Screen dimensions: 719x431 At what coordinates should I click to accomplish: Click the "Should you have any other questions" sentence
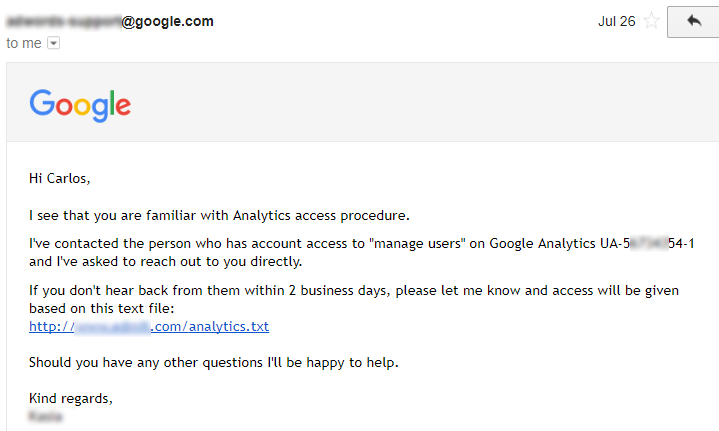pyautogui.click(x=213, y=362)
